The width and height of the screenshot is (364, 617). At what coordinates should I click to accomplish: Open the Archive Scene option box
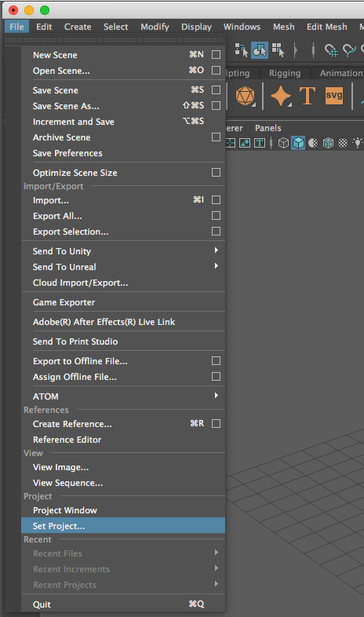point(216,137)
